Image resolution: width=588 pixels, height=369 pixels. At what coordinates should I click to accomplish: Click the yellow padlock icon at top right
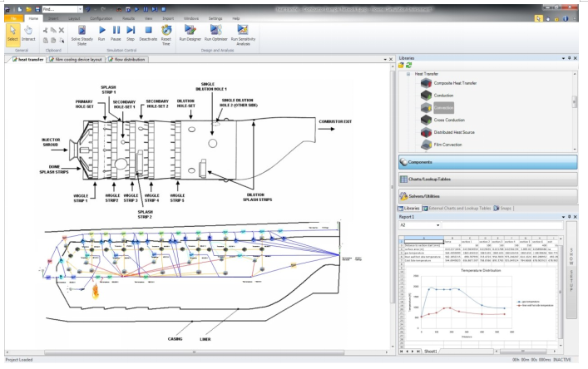tap(556, 18)
